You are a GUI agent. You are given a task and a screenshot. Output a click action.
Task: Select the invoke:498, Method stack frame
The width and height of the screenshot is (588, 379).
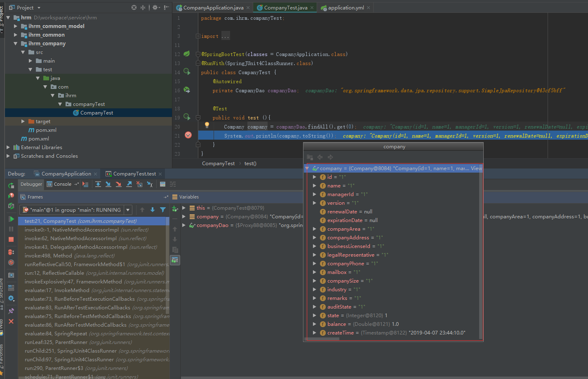point(69,256)
